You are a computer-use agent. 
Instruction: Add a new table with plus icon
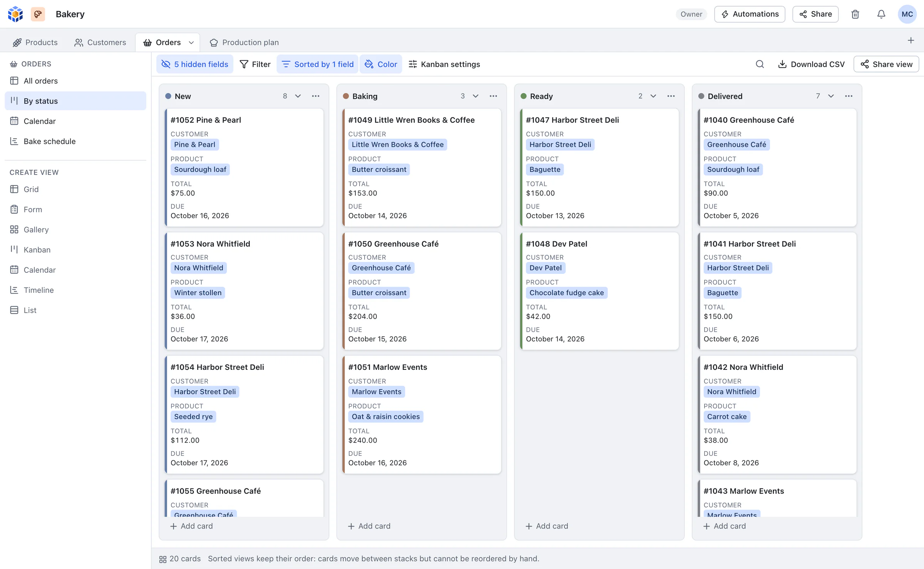[x=911, y=40]
